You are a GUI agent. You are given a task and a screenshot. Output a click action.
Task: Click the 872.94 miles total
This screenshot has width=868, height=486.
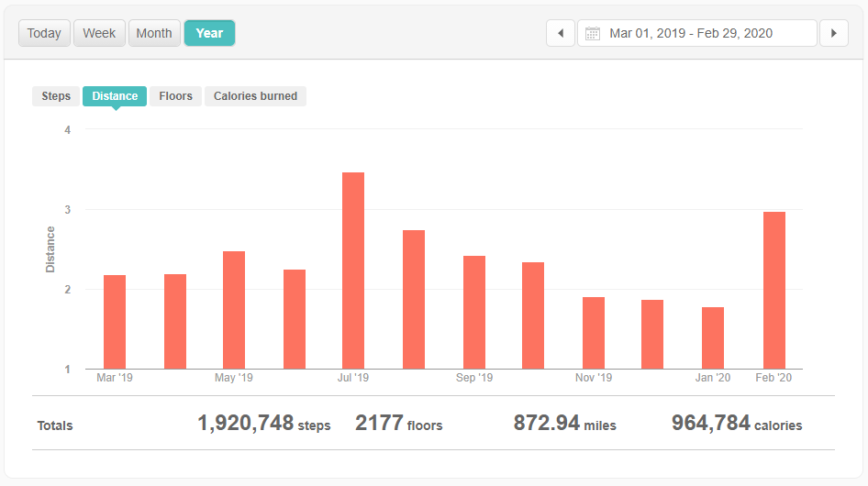point(564,423)
